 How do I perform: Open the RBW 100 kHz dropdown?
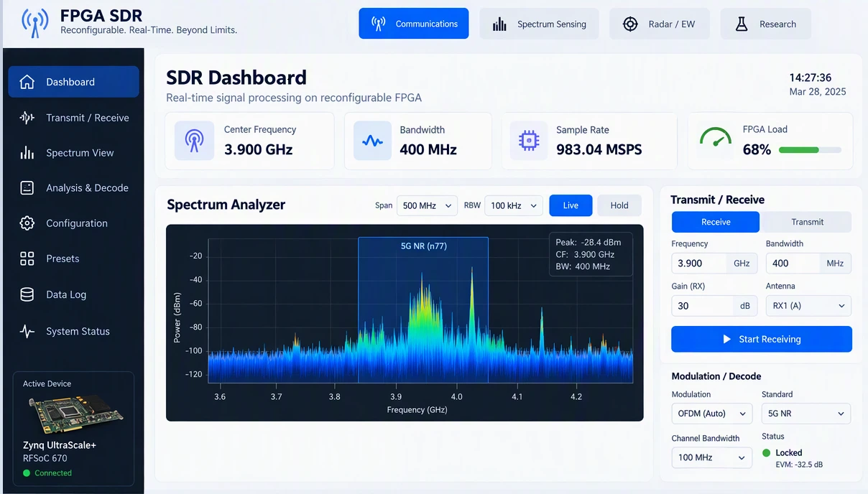pos(514,205)
